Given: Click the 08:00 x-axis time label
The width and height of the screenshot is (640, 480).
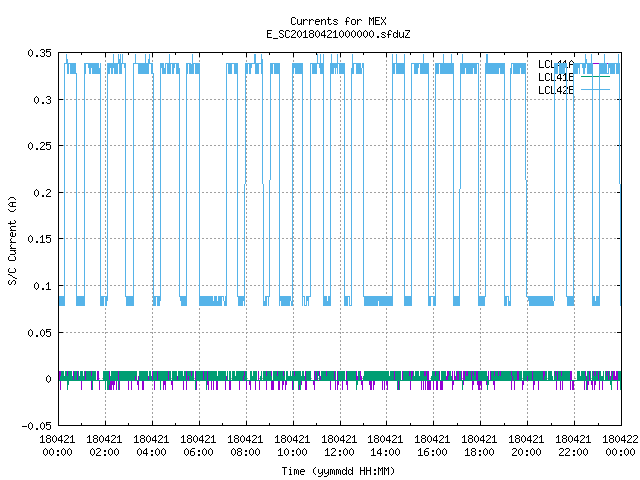Looking at the screenshot, I should coord(245,452).
